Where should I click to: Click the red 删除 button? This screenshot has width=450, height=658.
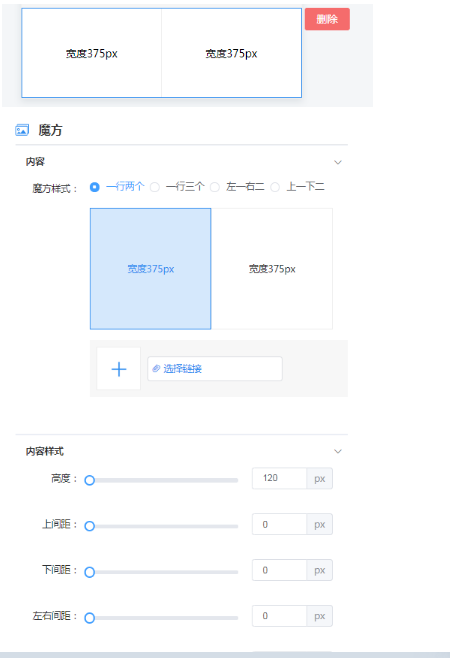pos(327,19)
